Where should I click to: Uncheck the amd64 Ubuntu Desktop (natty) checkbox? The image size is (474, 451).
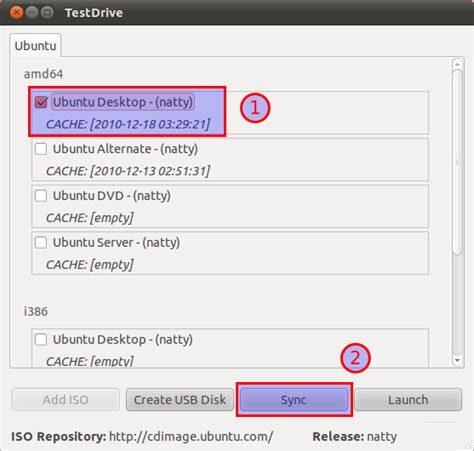point(41,102)
